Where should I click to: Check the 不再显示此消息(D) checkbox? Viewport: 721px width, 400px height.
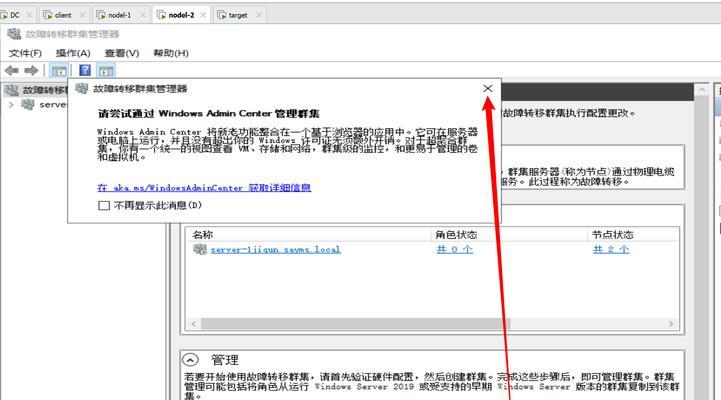point(104,206)
